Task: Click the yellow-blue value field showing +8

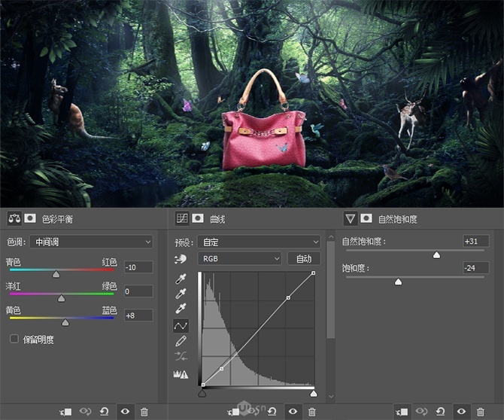Action: point(138,315)
